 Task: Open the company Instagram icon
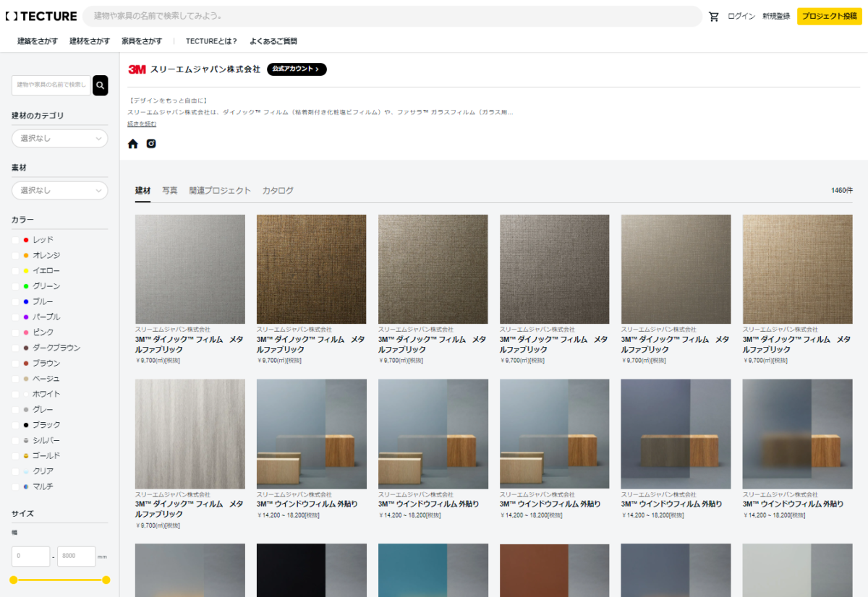click(151, 144)
